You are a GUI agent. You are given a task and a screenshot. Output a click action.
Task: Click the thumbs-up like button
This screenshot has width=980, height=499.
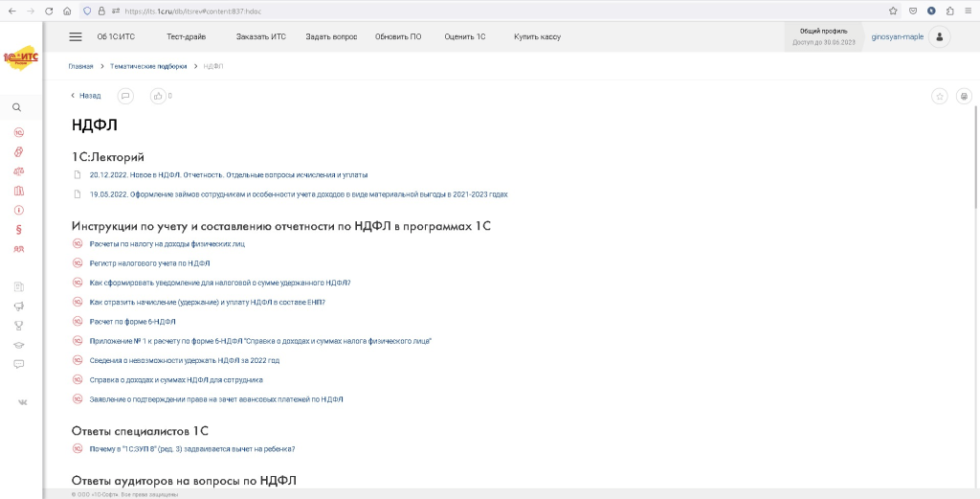158,96
